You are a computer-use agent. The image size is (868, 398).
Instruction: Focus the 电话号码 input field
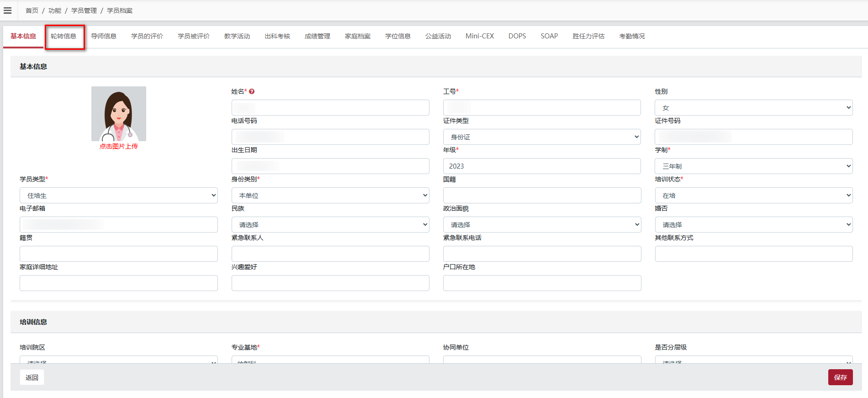pos(330,137)
